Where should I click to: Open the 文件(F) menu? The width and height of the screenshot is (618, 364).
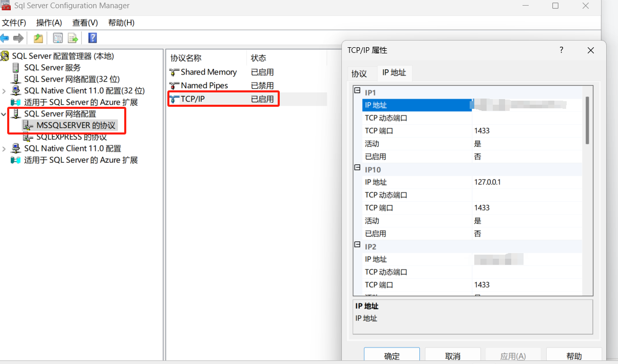click(x=14, y=23)
